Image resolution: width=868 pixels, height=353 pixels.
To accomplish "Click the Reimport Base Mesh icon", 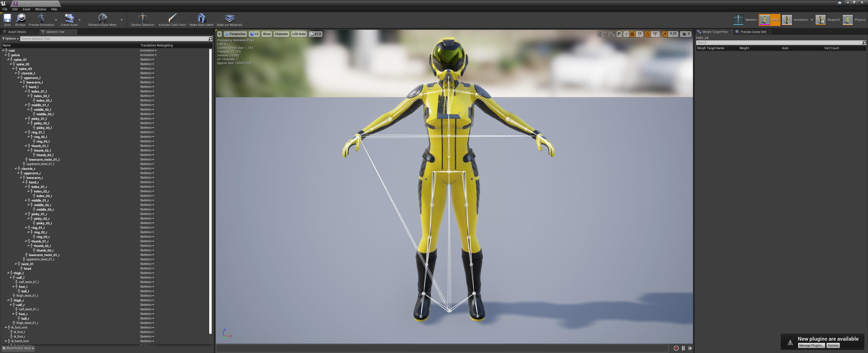I will tap(102, 18).
